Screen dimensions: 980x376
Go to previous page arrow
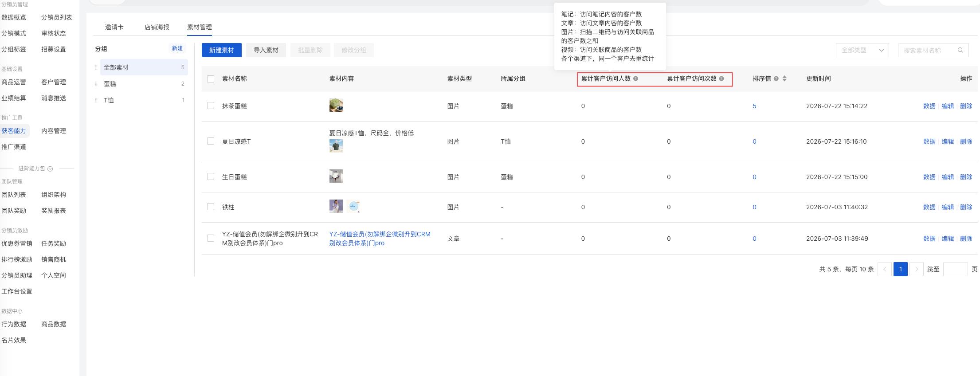[x=885, y=269]
